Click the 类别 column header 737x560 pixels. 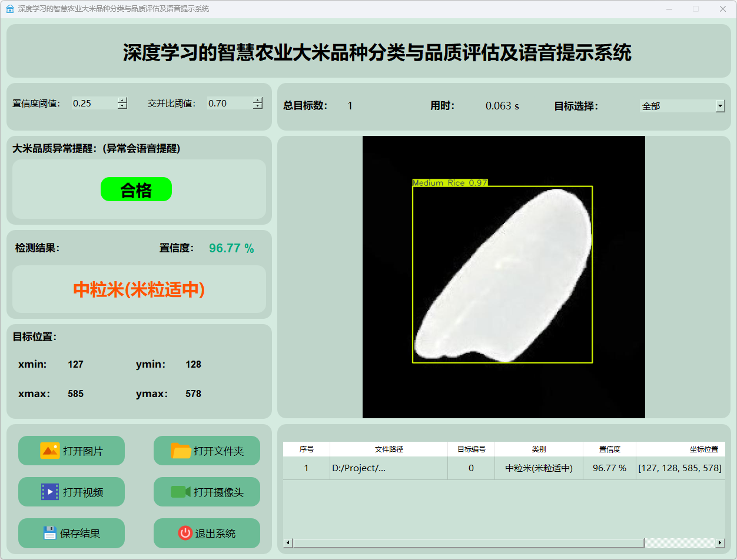click(539, 449)
